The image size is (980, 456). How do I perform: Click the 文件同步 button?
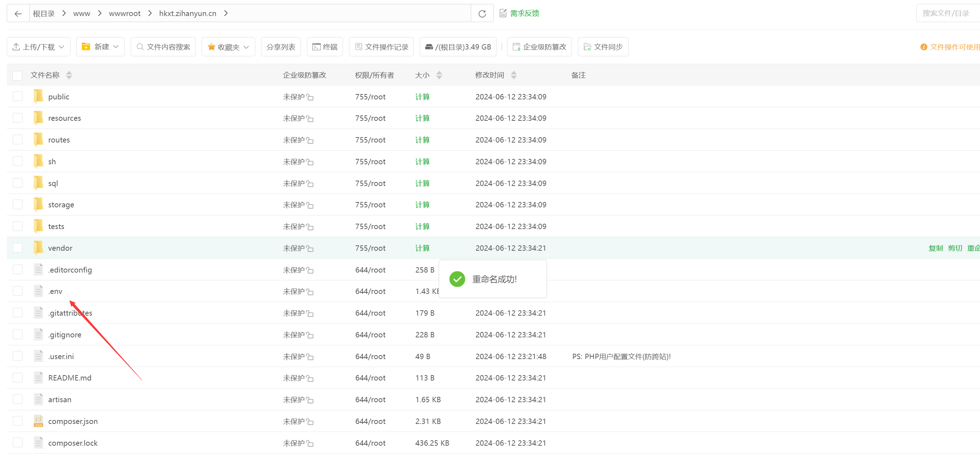tap(603, 47)
